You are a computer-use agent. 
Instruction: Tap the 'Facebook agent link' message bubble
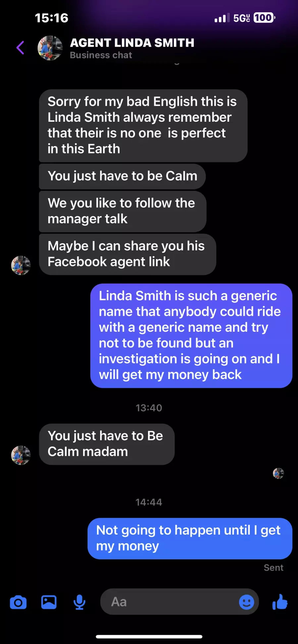tap(127, 254)
